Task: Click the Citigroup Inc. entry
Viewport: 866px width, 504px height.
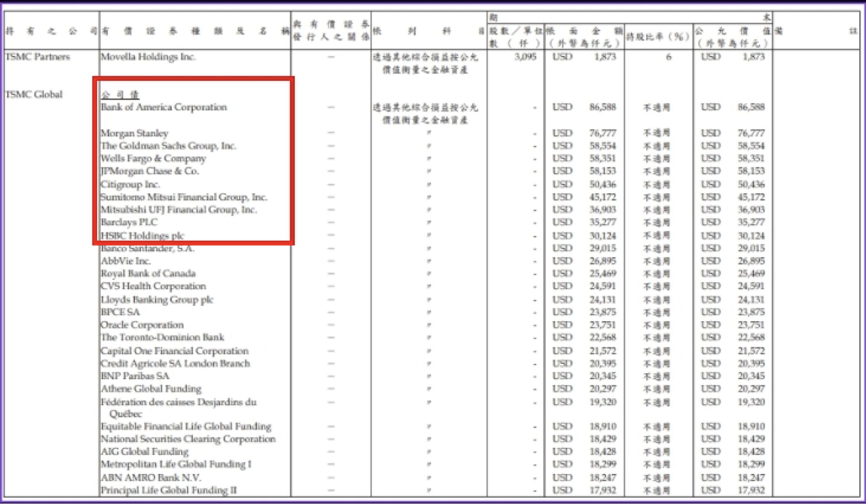Action: (130, 184)
